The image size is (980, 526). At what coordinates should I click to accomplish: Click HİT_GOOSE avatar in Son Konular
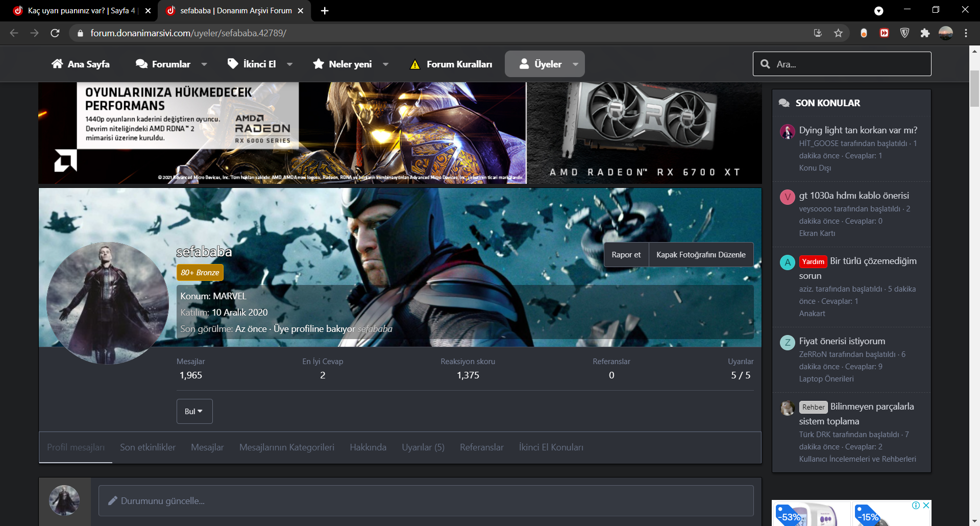(x=787, y=131)
